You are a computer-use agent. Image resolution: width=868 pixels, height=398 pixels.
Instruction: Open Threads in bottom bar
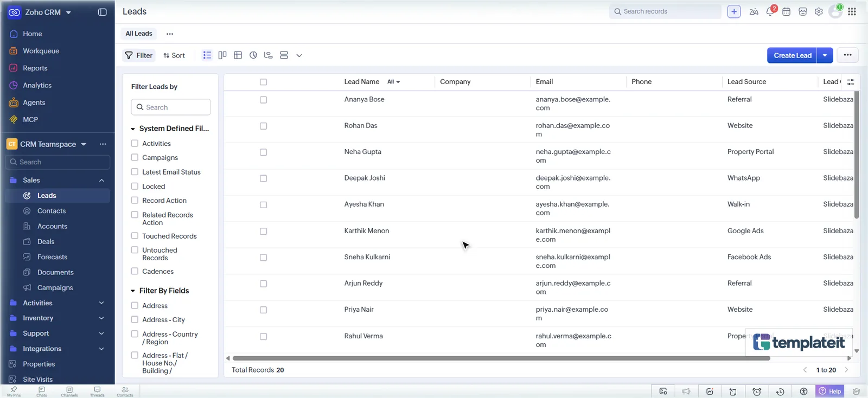[97, 391]
